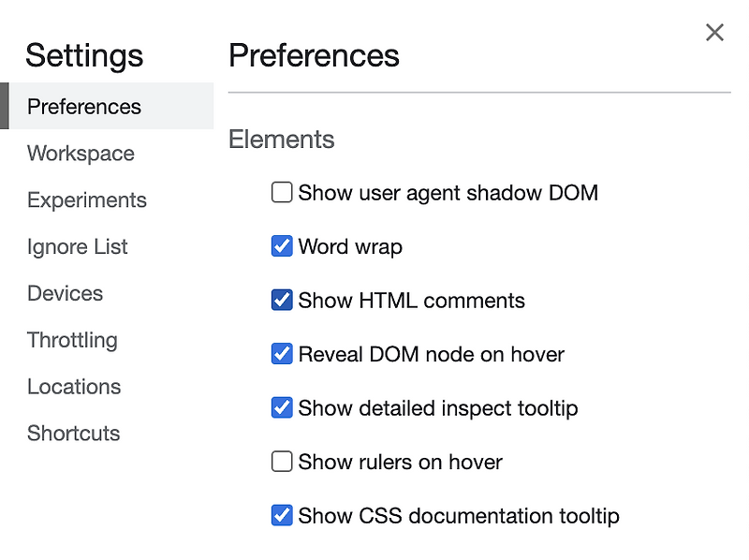
Task: Turn off Show CSS documentation tooltip
Action: [x=282, y=516]
